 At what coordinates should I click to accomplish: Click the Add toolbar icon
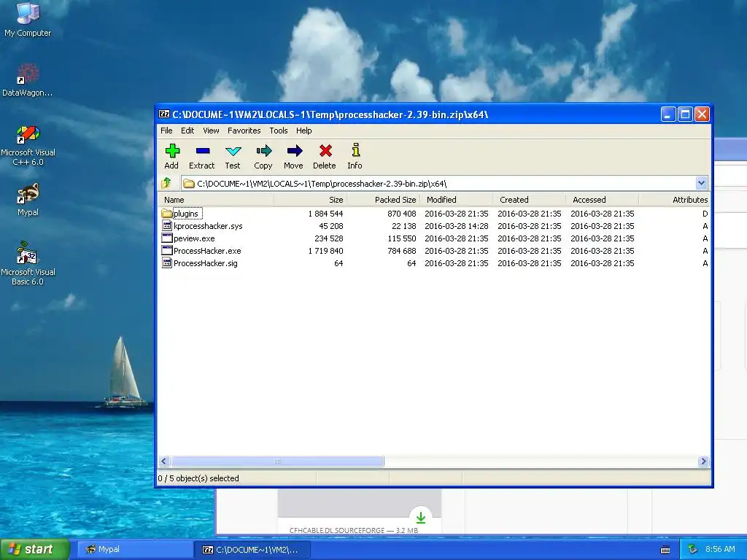pyautogui.click(x=172, y=151)
